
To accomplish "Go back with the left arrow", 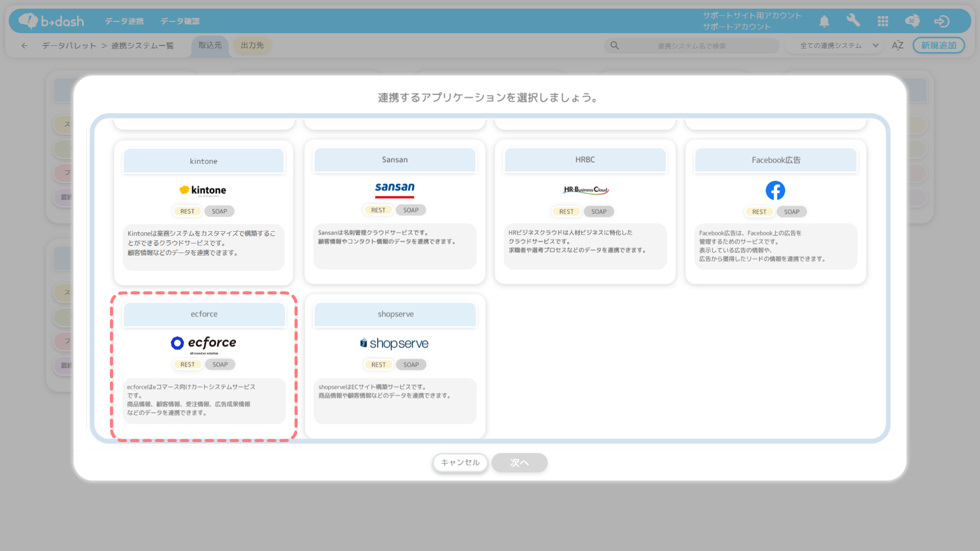I will pos(24,46).
